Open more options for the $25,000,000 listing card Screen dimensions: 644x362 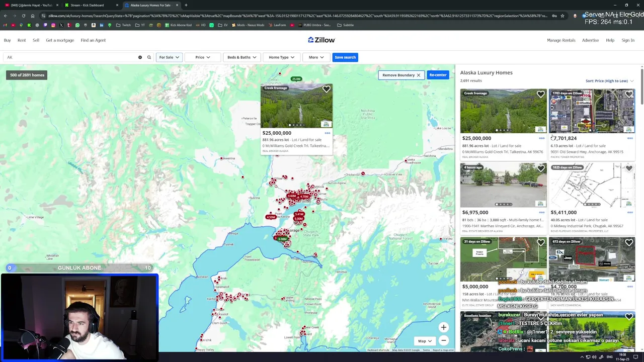[541, 138]
